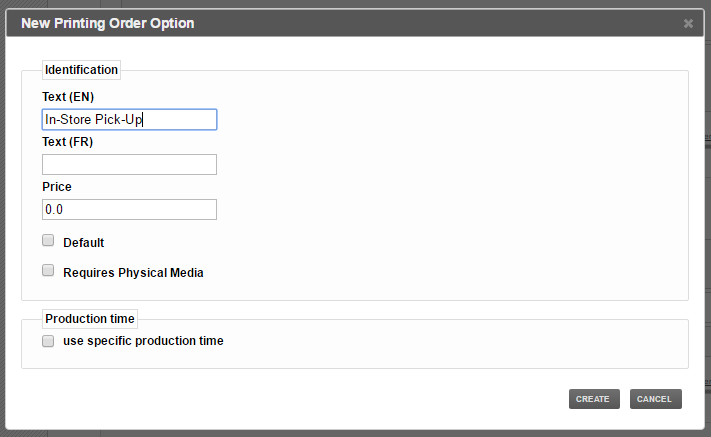Place cursor after In-Store Pick-Up text
The height and width of the screenshot is (437, 711).
[143, 120]
